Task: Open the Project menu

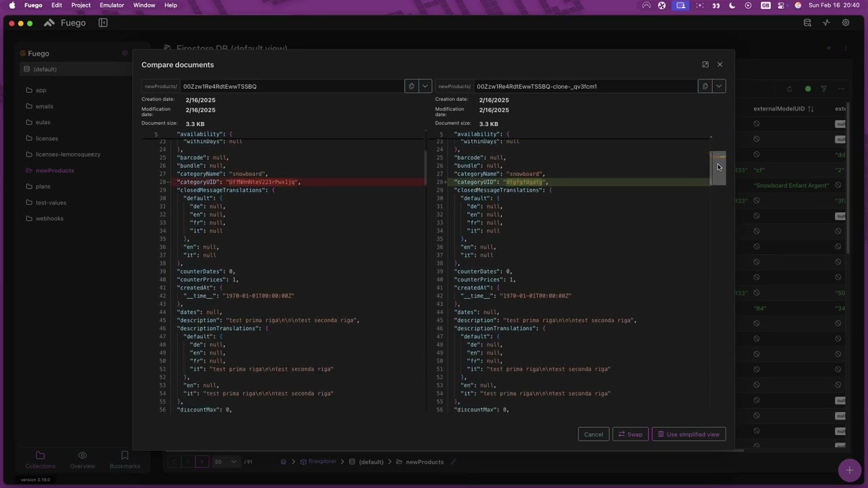Action: click(x=81, y=5)
